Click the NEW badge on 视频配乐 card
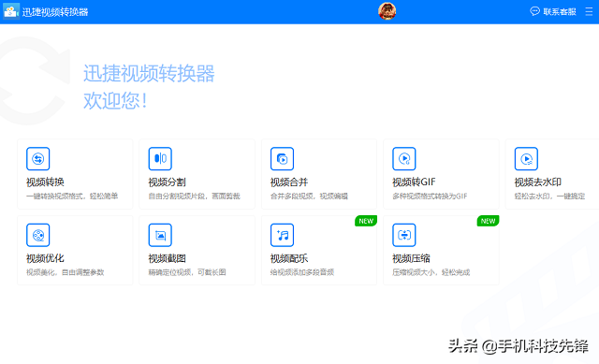This screenshot has height=364, width=599. [366, 221]
